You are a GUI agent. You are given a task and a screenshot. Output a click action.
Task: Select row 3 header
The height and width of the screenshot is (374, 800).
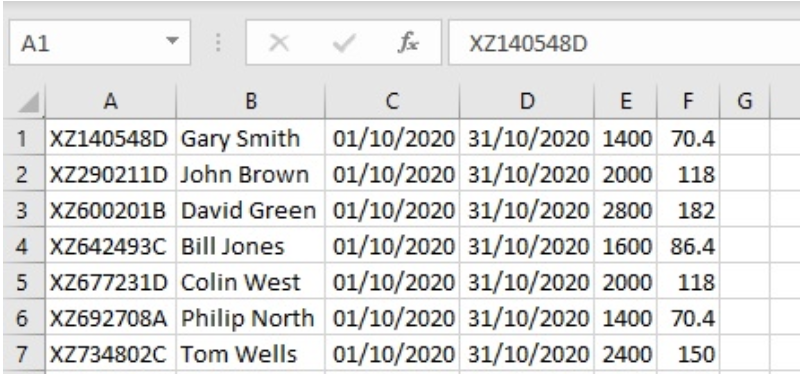pyautogui.click(x=22, y=210)
